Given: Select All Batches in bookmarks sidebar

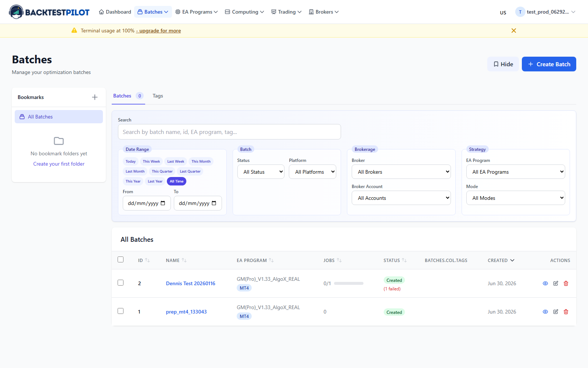Looking at the screenshot, I should (x=59, y=117).
